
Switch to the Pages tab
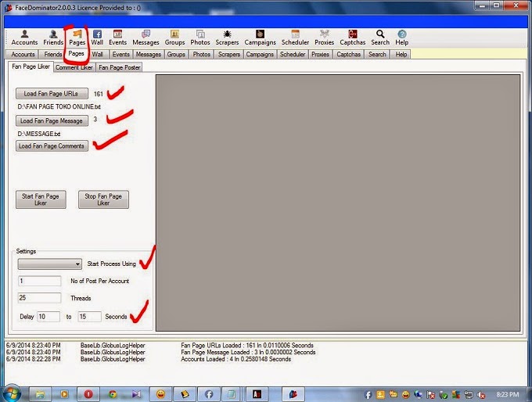76,54
